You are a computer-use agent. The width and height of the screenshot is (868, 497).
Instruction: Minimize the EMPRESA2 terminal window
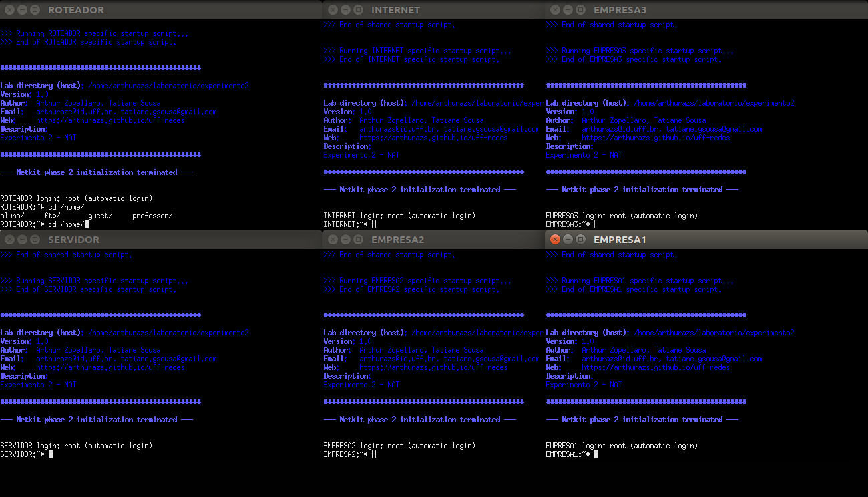pyautogui.click(x=345, y=240)
